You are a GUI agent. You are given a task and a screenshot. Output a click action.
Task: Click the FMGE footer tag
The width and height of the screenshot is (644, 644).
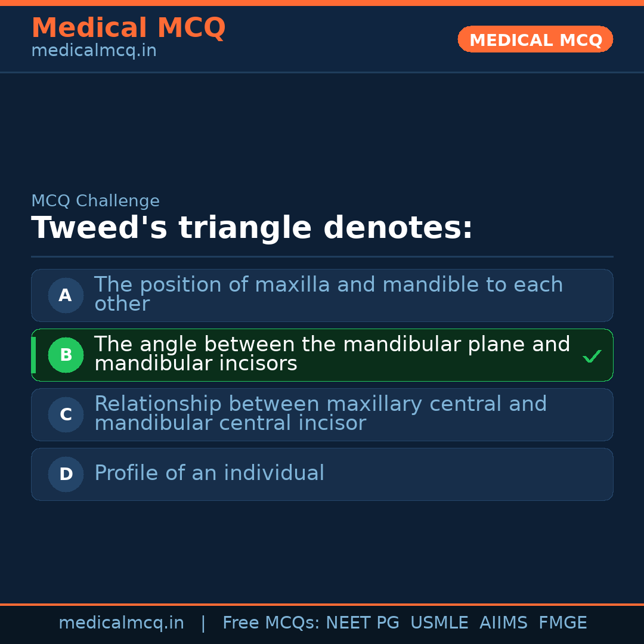click(562, 623)
